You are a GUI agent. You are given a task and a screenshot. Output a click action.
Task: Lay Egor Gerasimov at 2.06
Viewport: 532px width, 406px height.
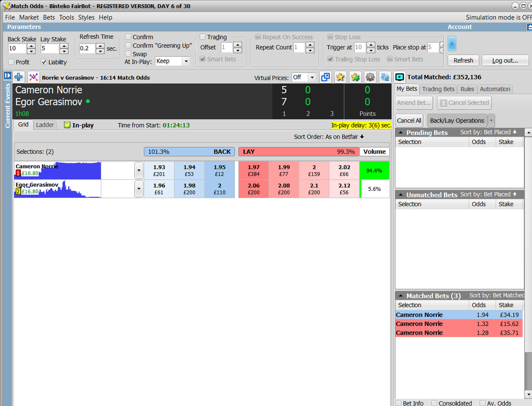coord(254,189)
